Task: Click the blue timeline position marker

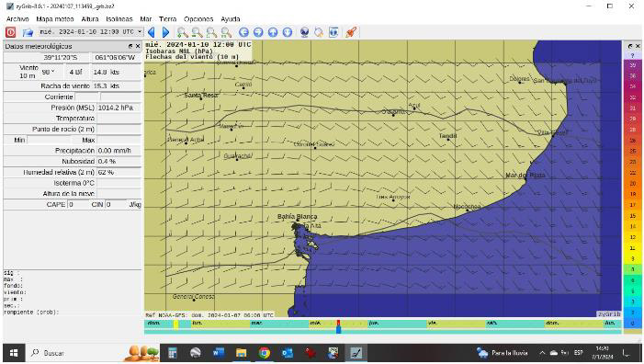Action: coord(338,329)
